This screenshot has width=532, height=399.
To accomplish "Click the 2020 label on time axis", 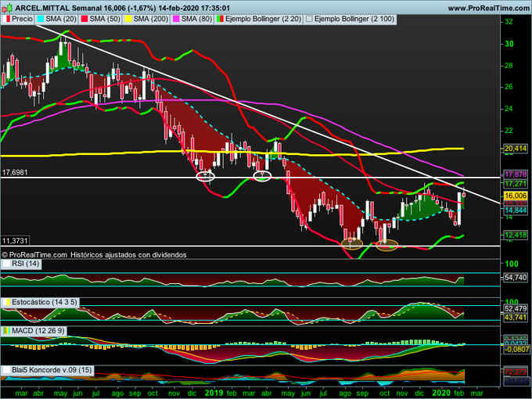I will tap(441, 393).
